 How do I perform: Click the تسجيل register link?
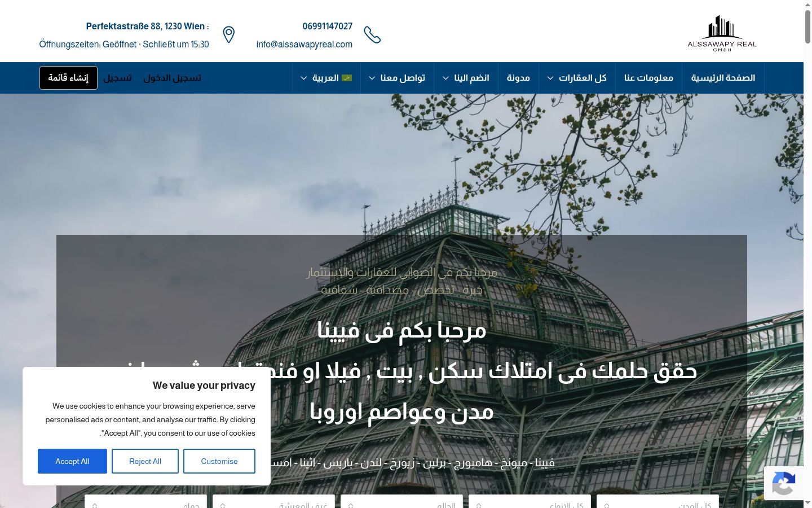117,78
